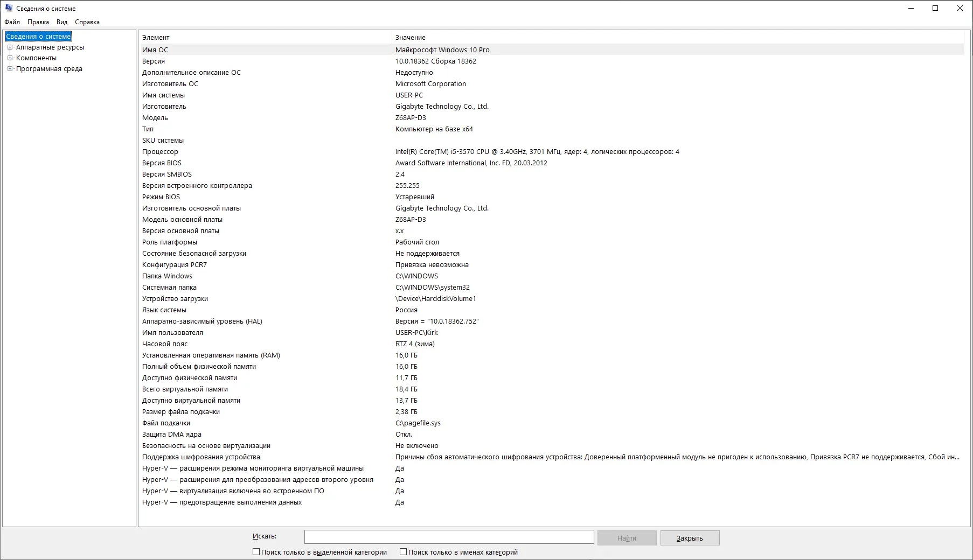Select Программная среда tree label
973x560 pixels.
[49, 68]
